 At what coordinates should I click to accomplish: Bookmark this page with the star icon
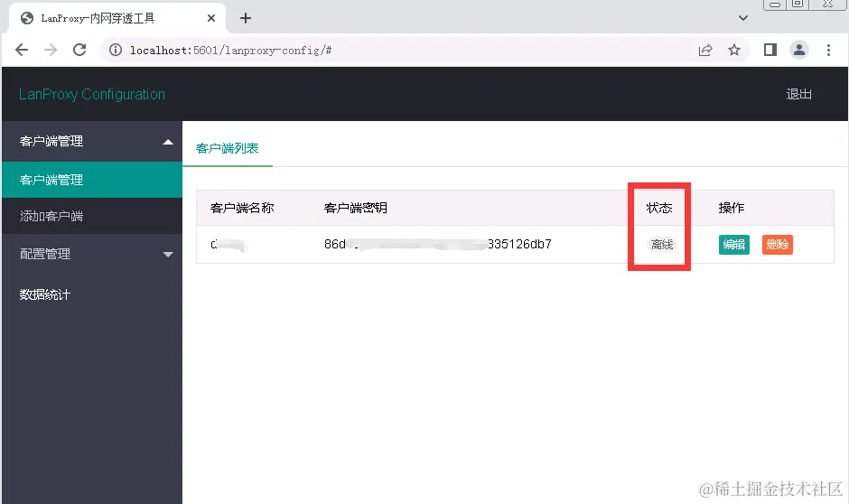[734, 51]
